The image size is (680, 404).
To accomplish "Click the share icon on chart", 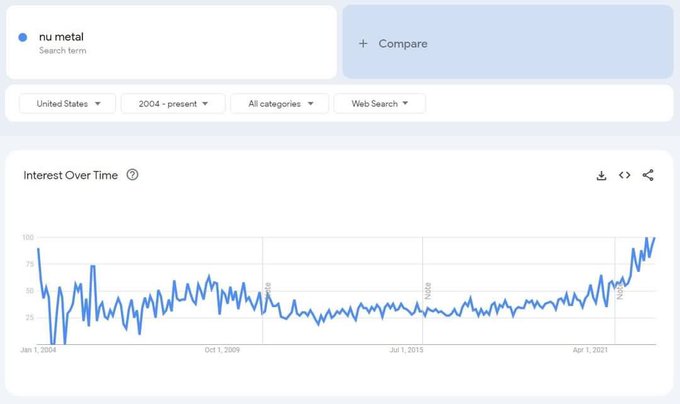I will pyautogui.click(x=648, y=176).
